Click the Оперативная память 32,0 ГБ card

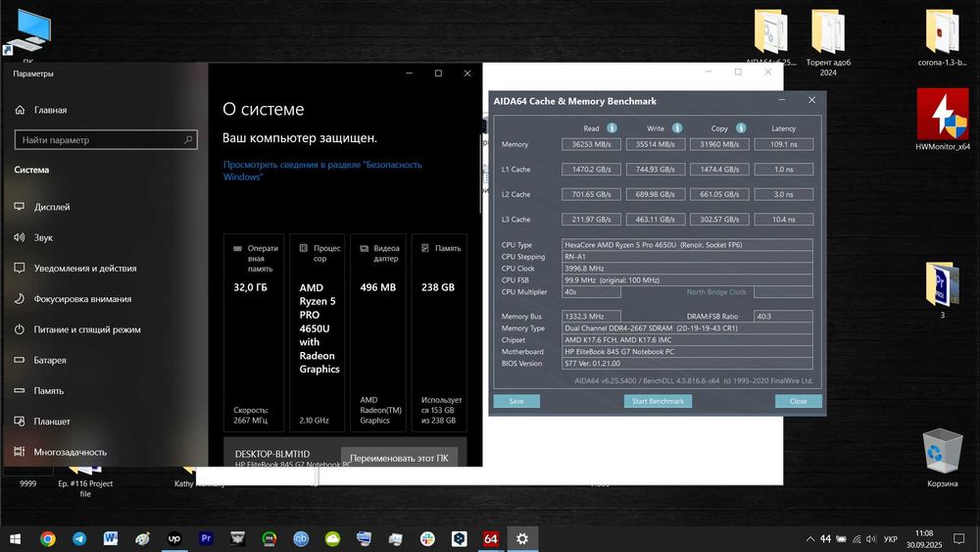[254, 333]
